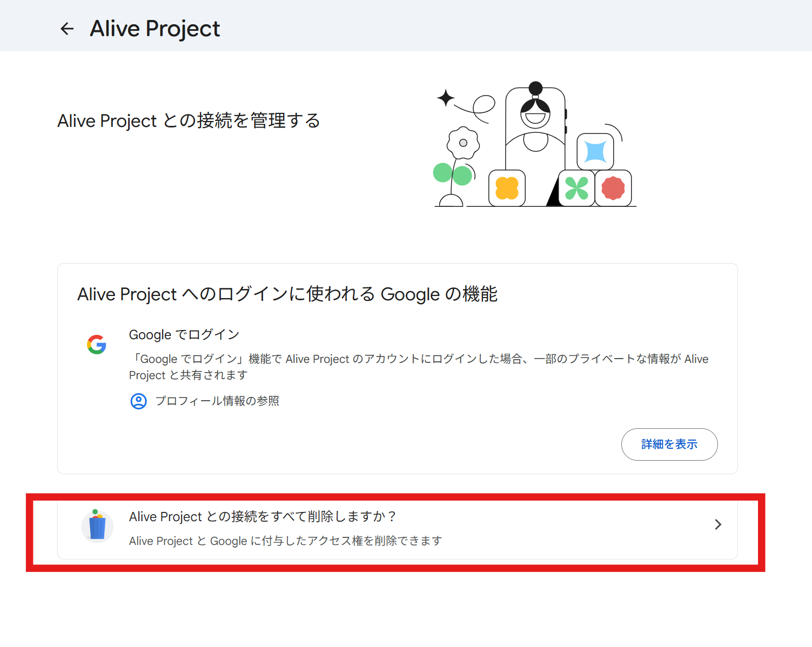The image size is (812, 647).
Task: Click "プロフィール情報の参照" text
Action: point(217,401)
